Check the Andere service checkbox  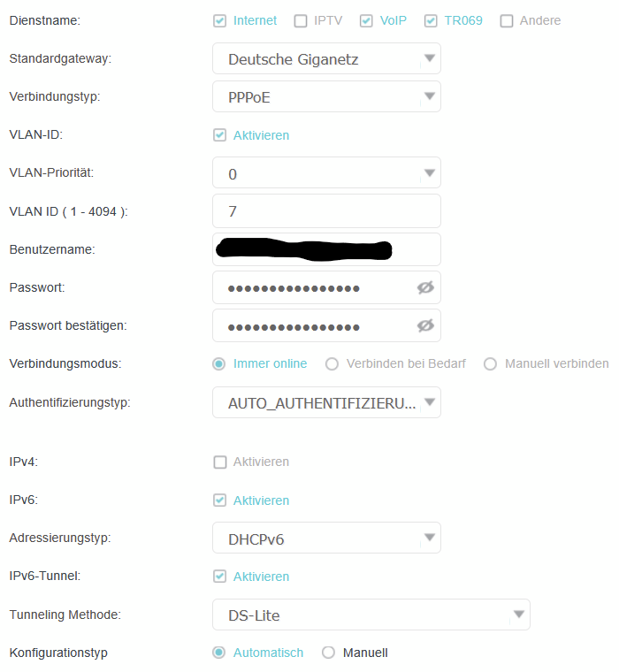pyautogui.click(x=507, y=20)
